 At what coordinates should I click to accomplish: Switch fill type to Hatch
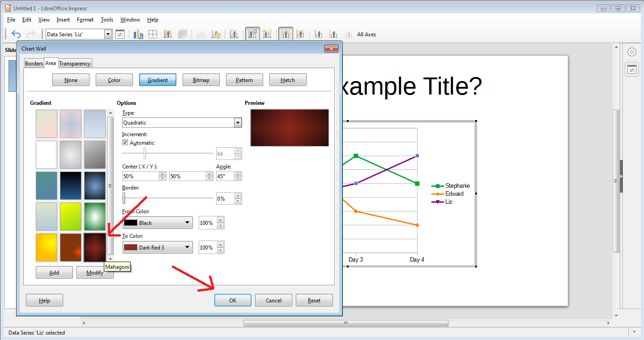[288, 80]
